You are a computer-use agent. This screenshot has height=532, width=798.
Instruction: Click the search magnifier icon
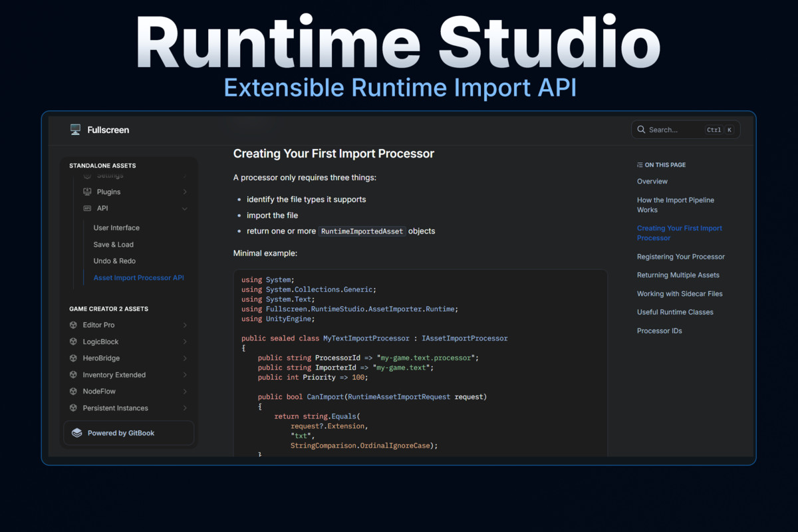[x=641, y=130]
